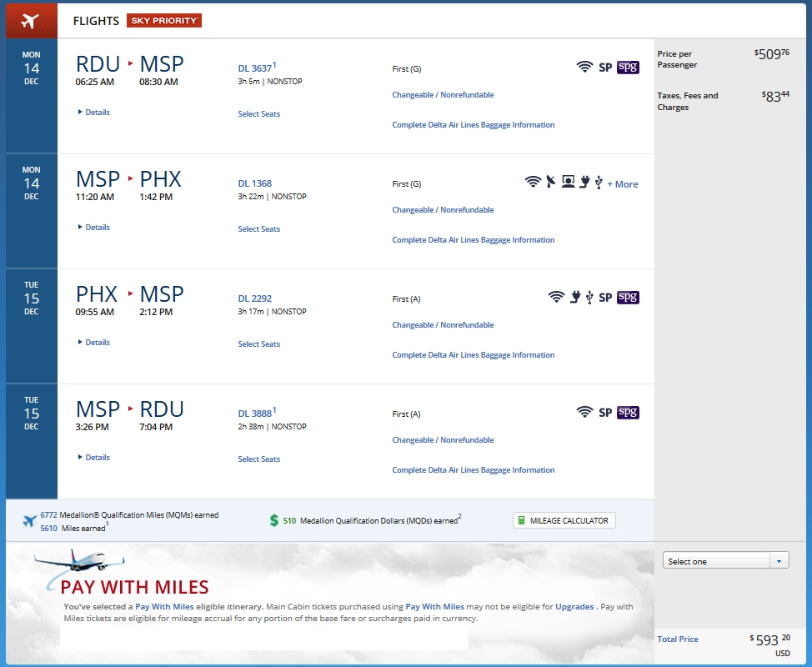Click the airplane icon in the Flights header
Viewport: 812px width, 667px height.
click(x=30, y=21)
